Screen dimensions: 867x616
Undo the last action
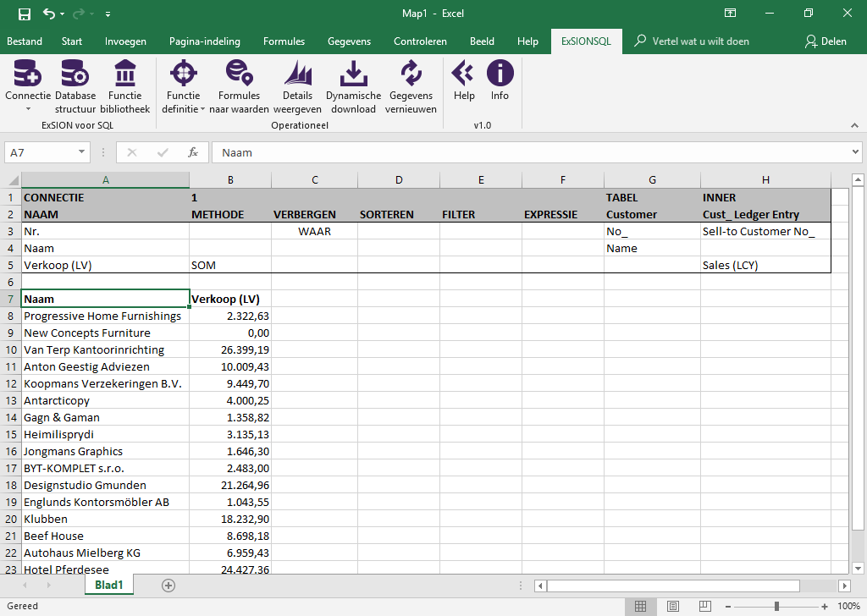49,14
